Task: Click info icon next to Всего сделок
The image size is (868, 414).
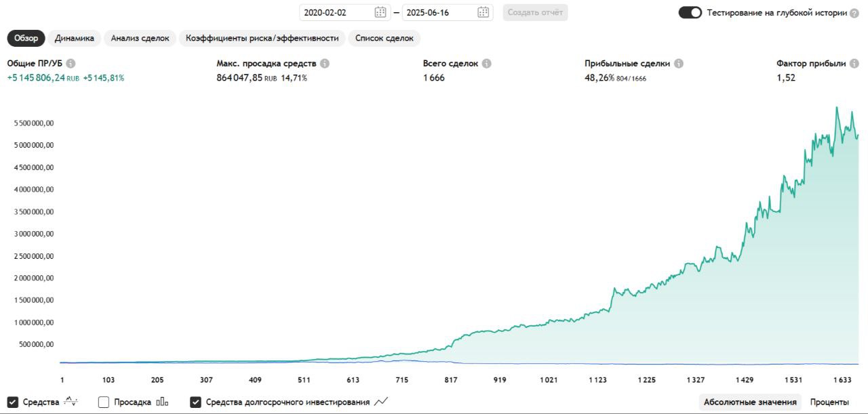Action: click(x=487, y=63)
